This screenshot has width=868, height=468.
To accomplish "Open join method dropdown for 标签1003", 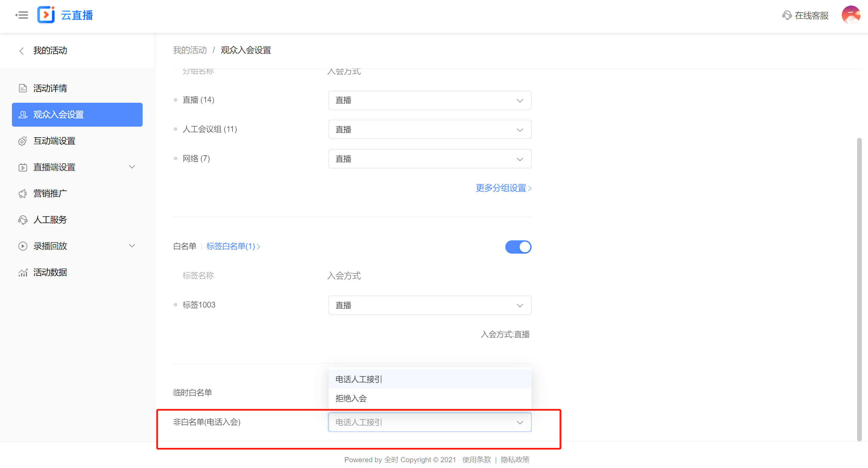I will (x=430, y=305).
